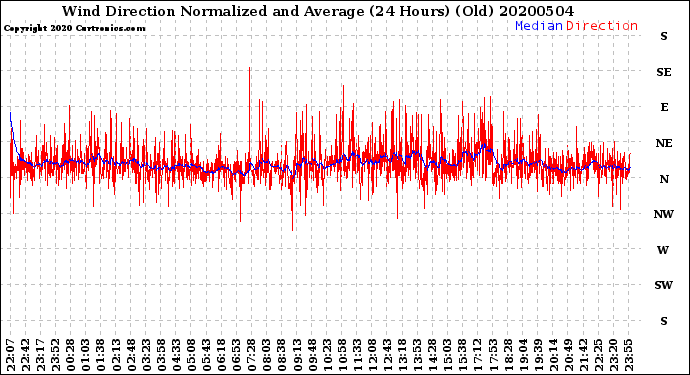Click the "03:58" time axis label

tap(161, 355)
